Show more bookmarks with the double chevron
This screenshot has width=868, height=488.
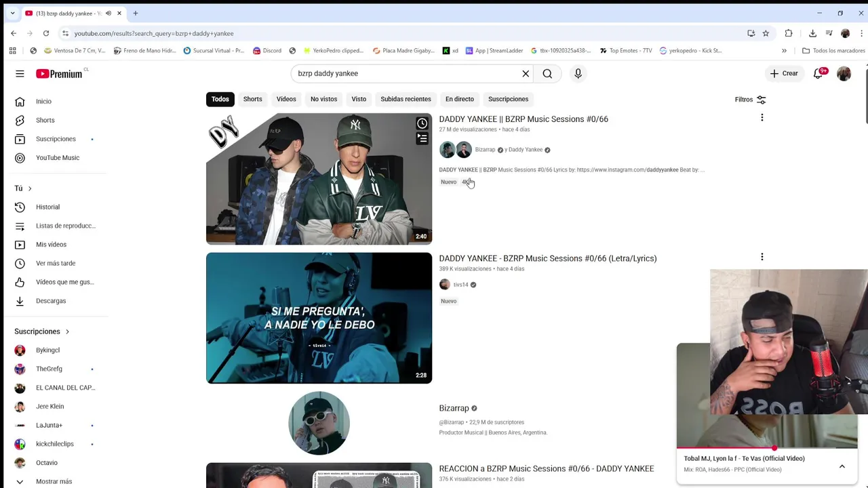(784, 50)
